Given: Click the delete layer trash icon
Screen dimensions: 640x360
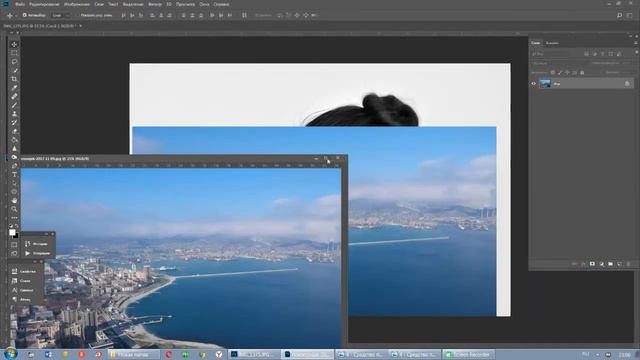Looking at the screenshot, I should tap(628, 264).
